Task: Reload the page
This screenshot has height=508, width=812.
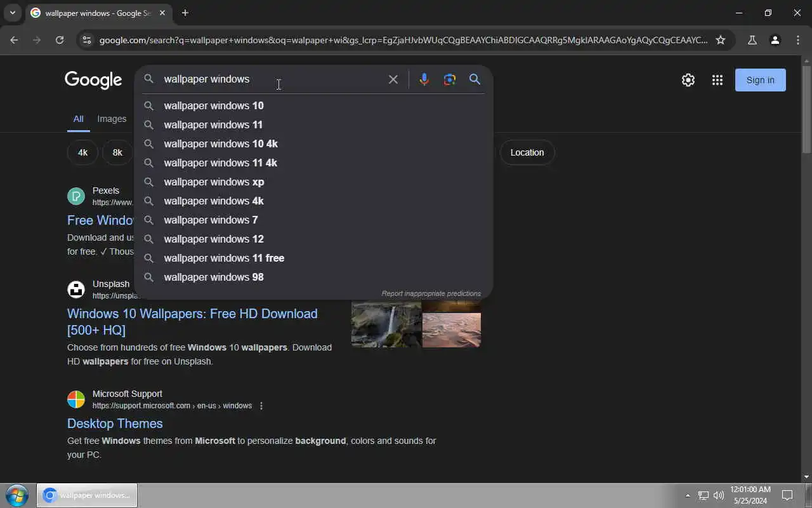Action: point(60,40)
